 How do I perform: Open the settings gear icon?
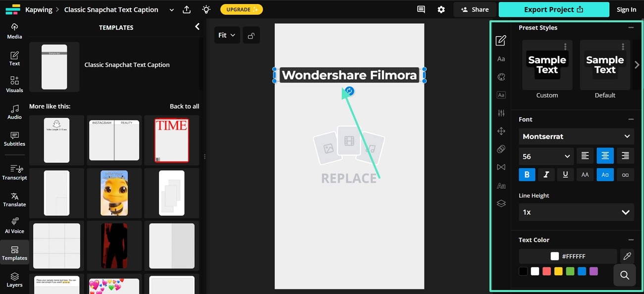[x=441, y=9]
